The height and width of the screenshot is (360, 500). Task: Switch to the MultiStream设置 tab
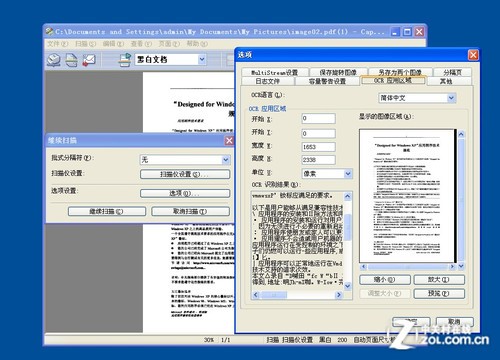[274, 72]
